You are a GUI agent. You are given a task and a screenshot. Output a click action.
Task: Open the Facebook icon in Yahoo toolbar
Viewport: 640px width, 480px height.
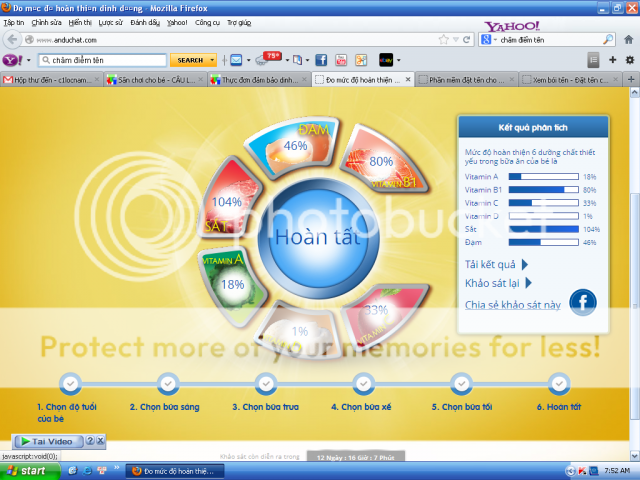click(322, 60)
